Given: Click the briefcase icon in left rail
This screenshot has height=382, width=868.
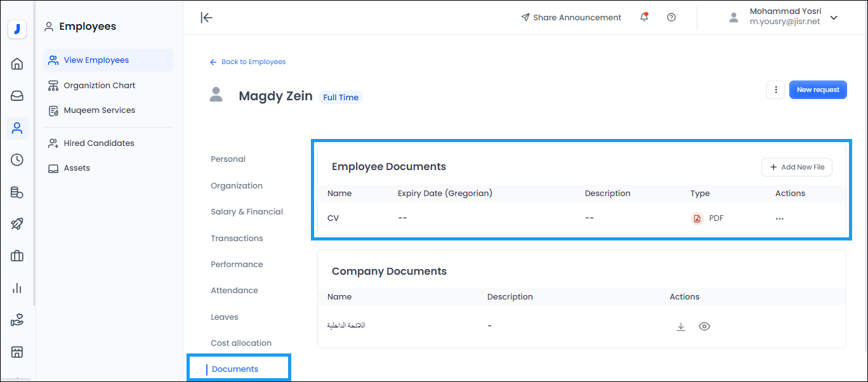Looking at the screenshot, I should 17,256.
